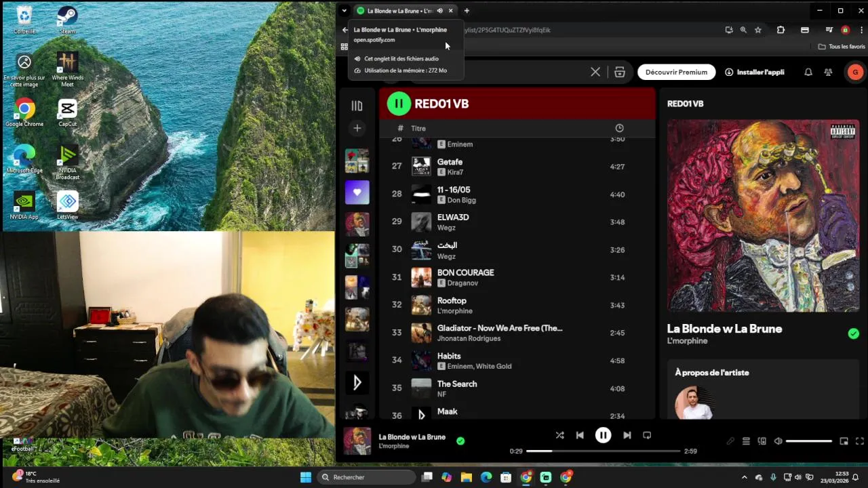Screen dimensions: 868x488
Task: Open the friend activity icon
Action: point(828,72)
